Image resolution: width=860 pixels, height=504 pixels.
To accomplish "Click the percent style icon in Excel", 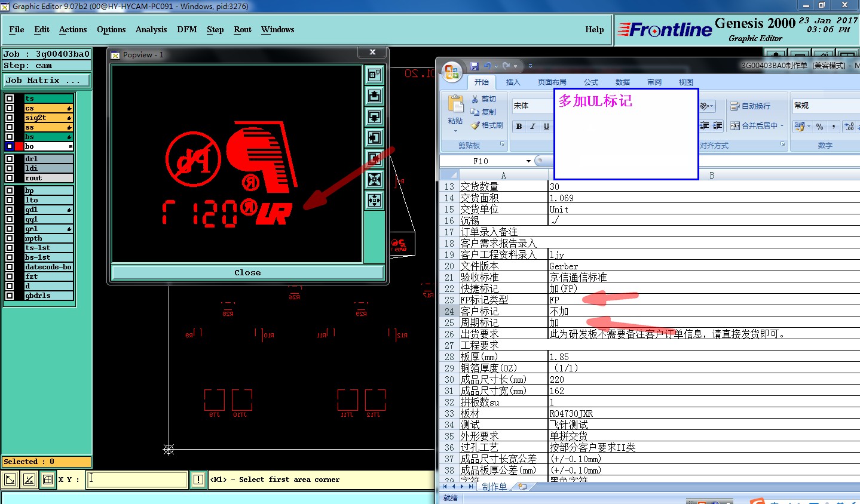I will click(x=820, y=127).
